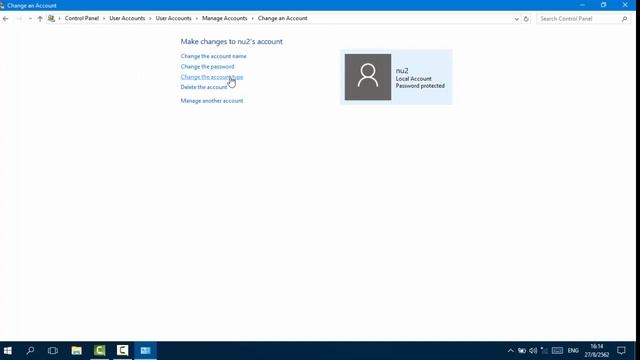
Task: Open the touch keyboard tray icon
Action: coord(557,351)
